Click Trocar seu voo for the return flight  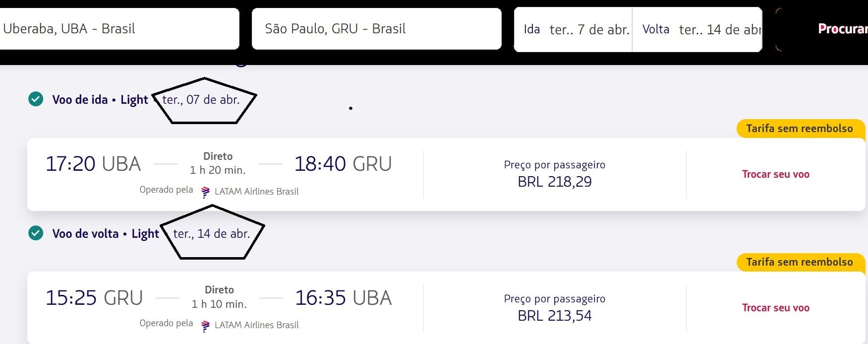(775, 308)
